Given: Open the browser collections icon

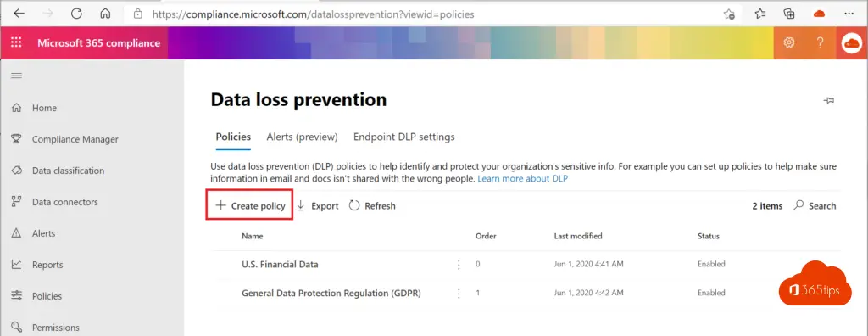Looking at the screenshot, I should tap(789, 14).
